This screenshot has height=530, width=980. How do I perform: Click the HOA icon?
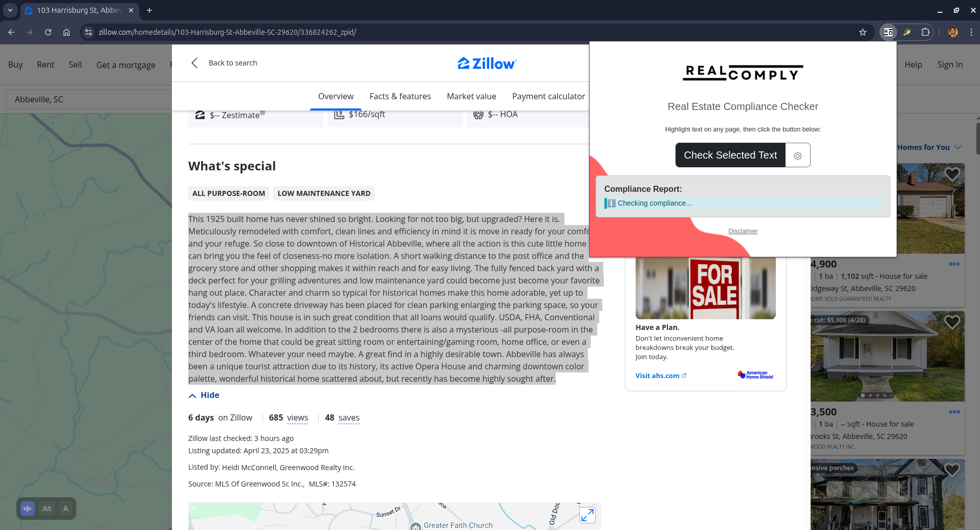click(x=478, y=115)
